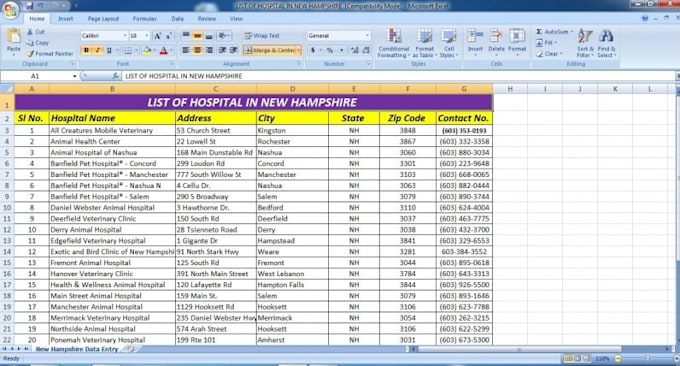Toggle Bold formatting
Image resolution: width=680 pixels, height=366 pixels.
pos(86,50)
